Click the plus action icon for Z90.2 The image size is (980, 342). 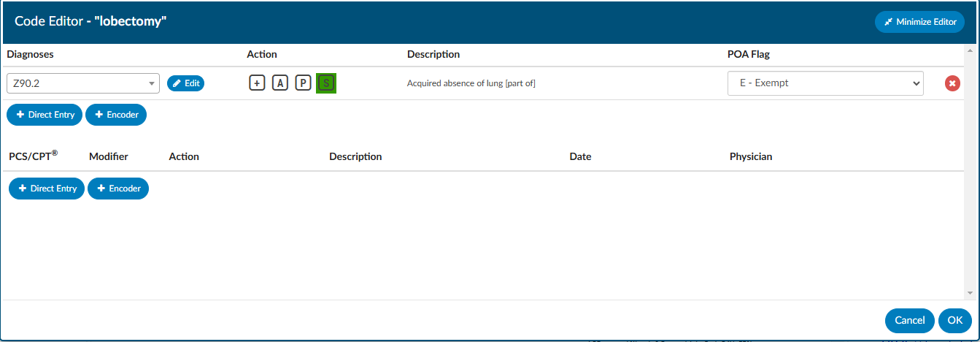click(x=257, y=83)
